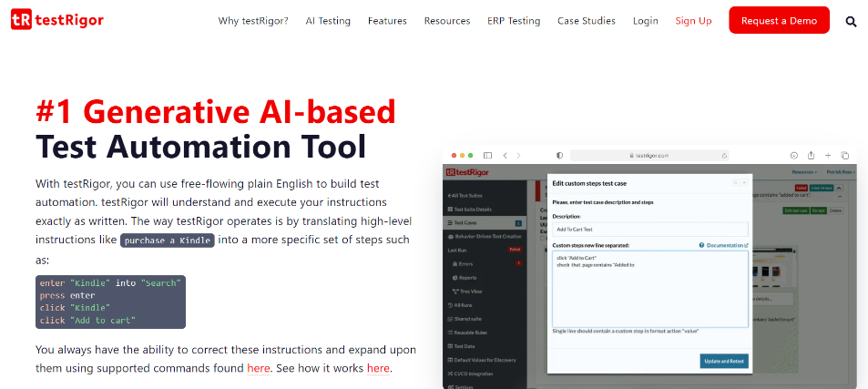Open Why testRigor? menu

click(x=253, y=21)
